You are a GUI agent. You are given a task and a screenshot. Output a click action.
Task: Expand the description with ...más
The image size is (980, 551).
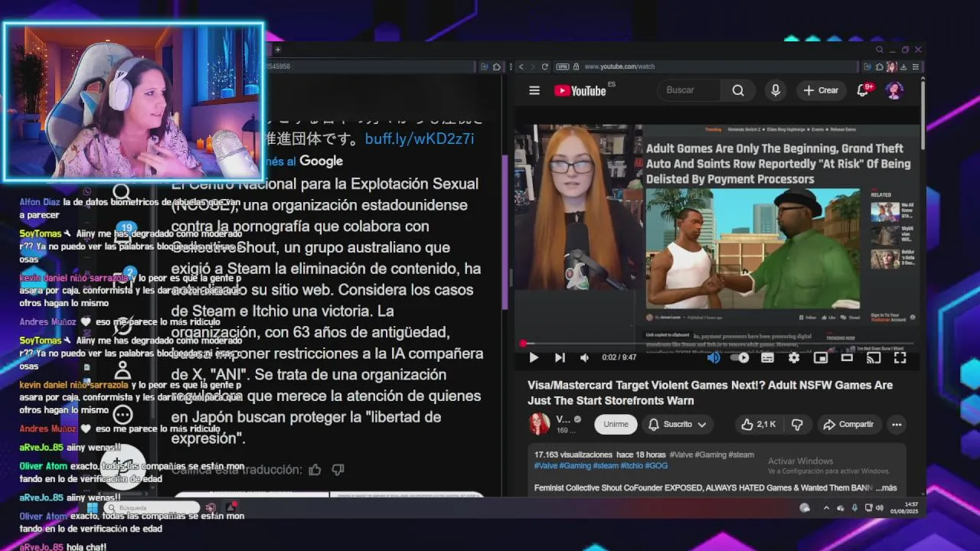886,488
